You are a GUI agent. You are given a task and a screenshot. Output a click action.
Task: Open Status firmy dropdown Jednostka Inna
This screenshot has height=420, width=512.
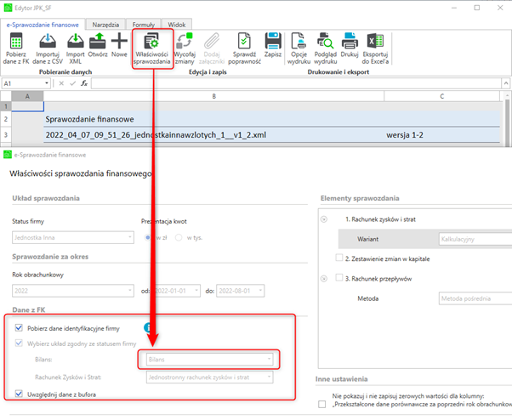click(x=73, y=237)
